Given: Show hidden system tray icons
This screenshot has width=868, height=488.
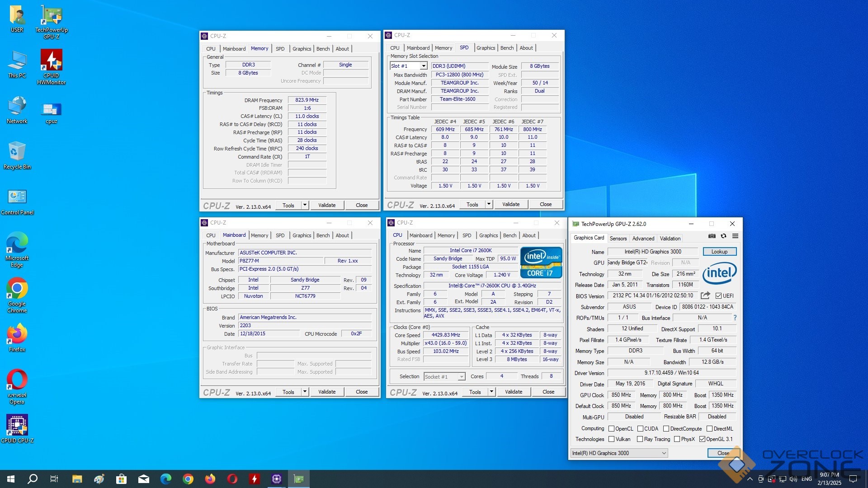Looking at the screenshot, I should click(x=750, y=479).
